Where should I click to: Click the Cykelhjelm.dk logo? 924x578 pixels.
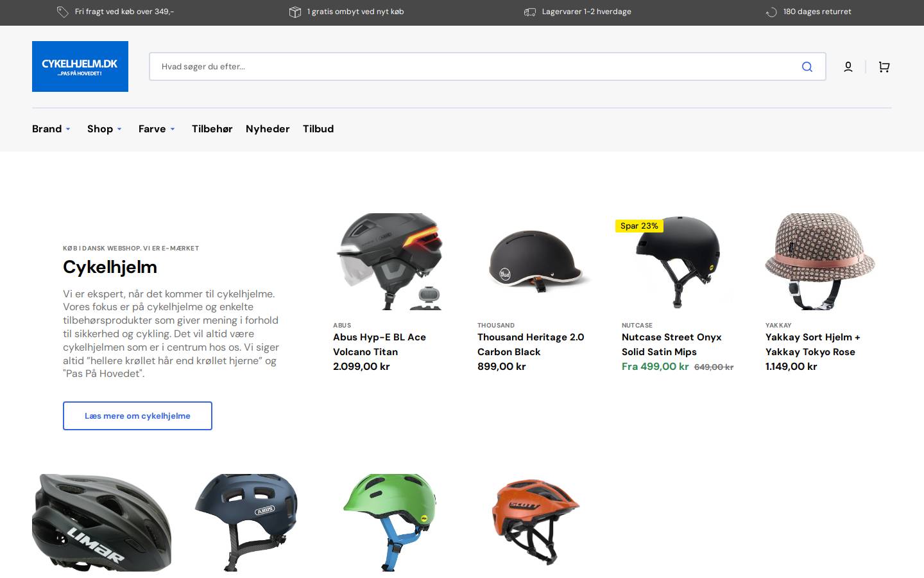(80, 66)
